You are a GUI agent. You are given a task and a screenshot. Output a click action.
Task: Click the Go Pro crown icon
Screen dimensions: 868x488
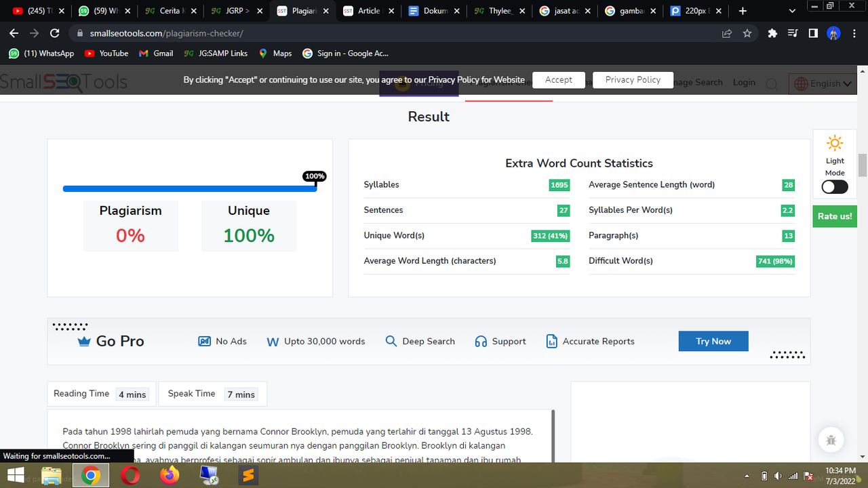(x=84, y=342)
